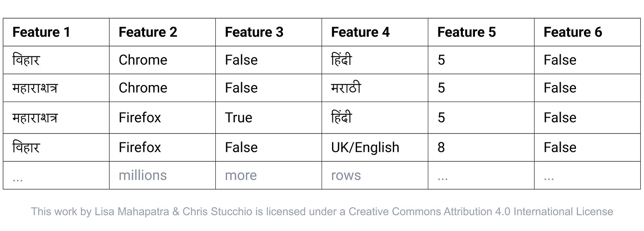This screenshot has width=644, height=231.
Task: Select the मराठी cell in Feature 4
Action: pos(346,88)
